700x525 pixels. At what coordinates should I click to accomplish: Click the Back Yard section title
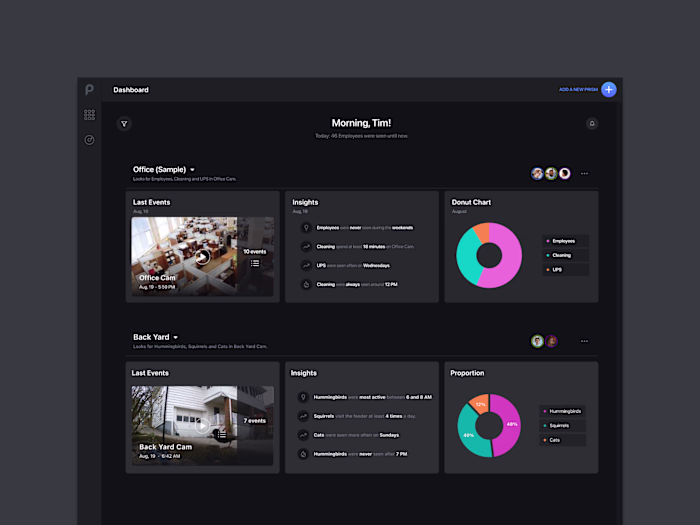coord(151,337)
